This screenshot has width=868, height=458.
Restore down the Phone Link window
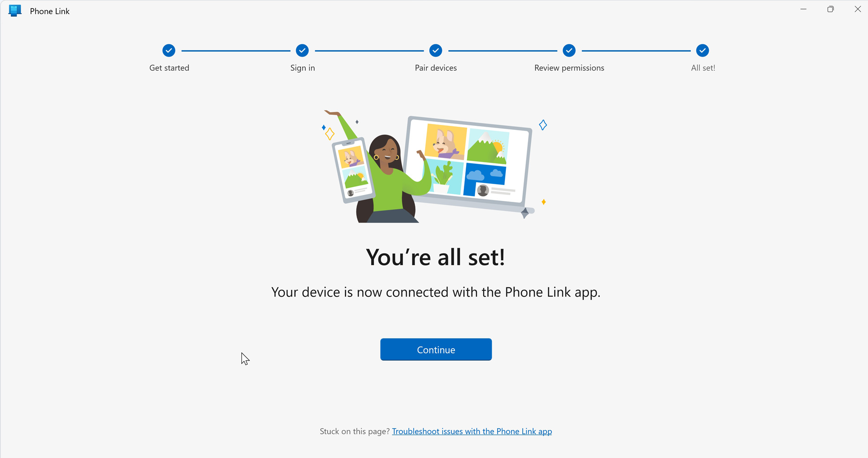pyautogui.click(x=830, y=9)
